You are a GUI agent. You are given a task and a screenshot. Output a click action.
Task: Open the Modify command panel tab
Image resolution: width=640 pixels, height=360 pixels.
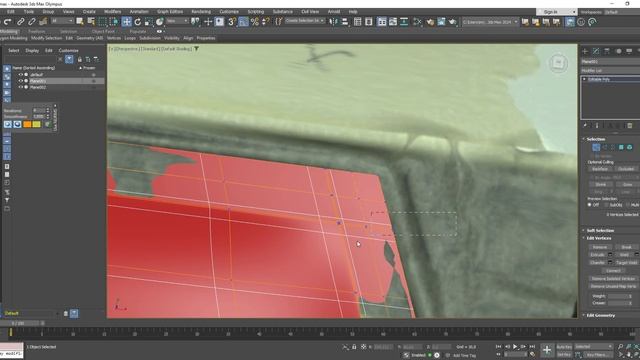coord(596,51)
